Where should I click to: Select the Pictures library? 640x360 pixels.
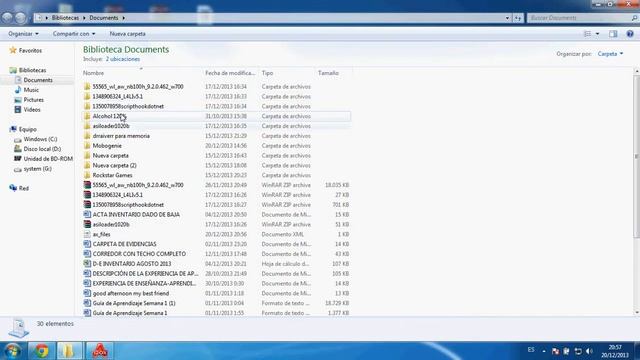tap(33, 100)
